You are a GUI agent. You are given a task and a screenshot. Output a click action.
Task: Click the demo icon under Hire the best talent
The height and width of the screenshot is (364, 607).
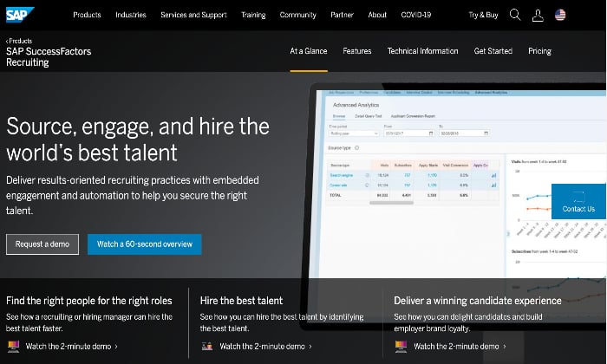207,346
